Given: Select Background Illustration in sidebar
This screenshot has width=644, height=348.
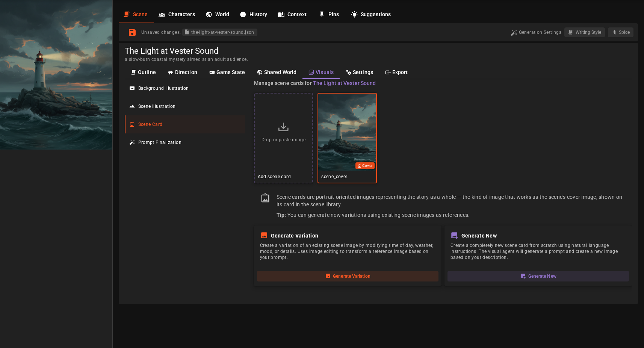Looking at the screenshot, I should (x=185, y=88).
